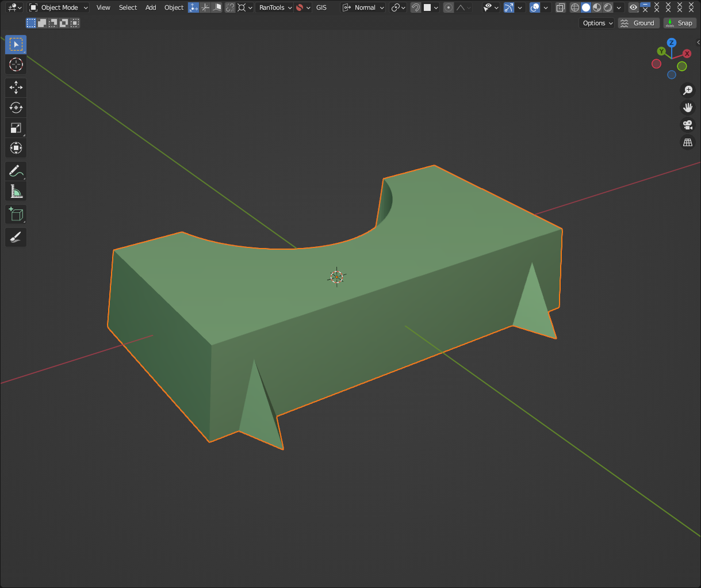Viewport: 701px width, 588px height.
Task: Open the pivot point link dropdown
Action: (x=398, y=7)
